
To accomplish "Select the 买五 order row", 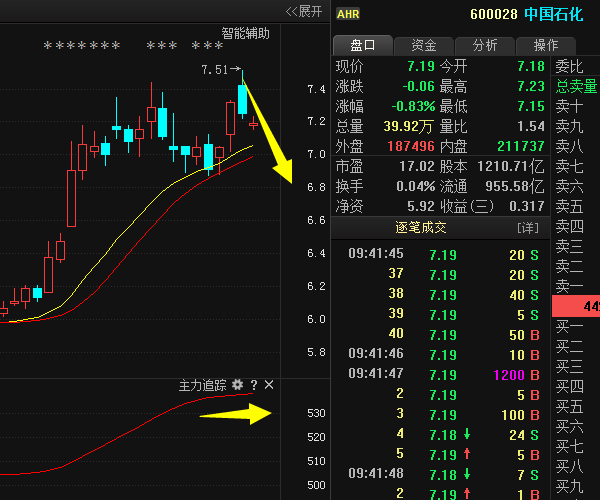I will pos(576,407).
